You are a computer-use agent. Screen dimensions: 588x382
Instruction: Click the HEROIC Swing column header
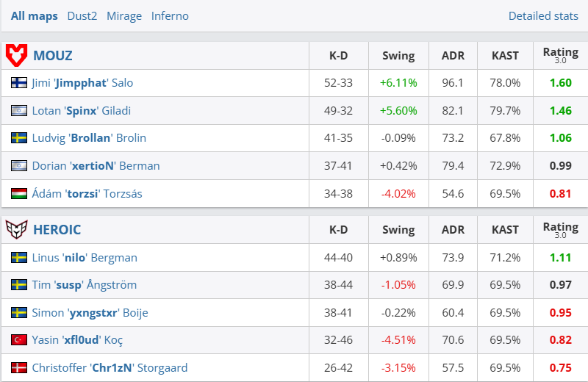pos(398,230)
